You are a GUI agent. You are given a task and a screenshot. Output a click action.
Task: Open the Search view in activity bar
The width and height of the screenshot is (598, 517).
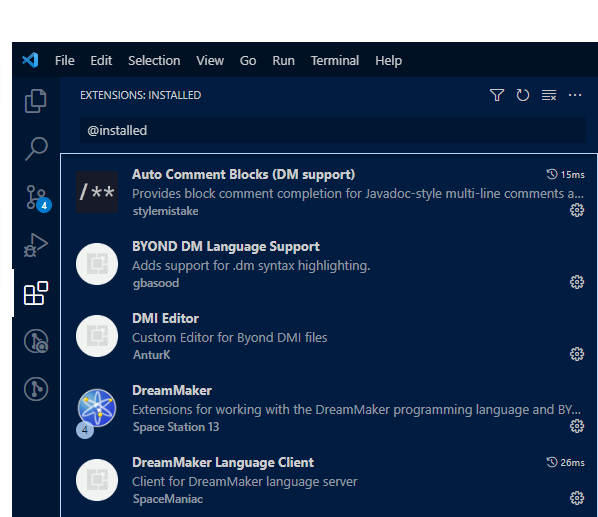(36, 149)
